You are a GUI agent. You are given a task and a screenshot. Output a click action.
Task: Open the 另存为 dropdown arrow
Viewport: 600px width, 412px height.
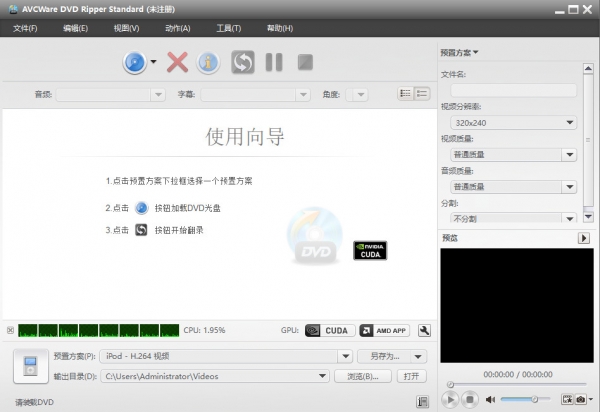click(x=418, y=357)
